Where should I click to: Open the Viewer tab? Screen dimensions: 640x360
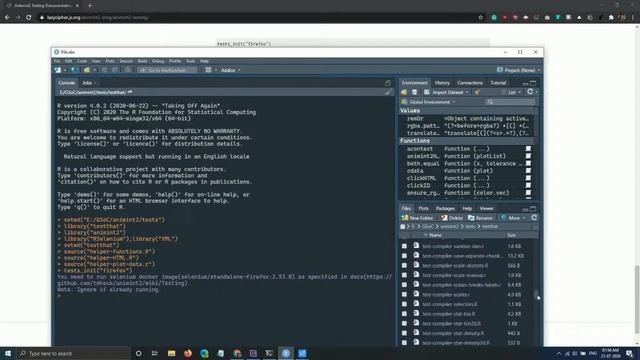[486, 209]
